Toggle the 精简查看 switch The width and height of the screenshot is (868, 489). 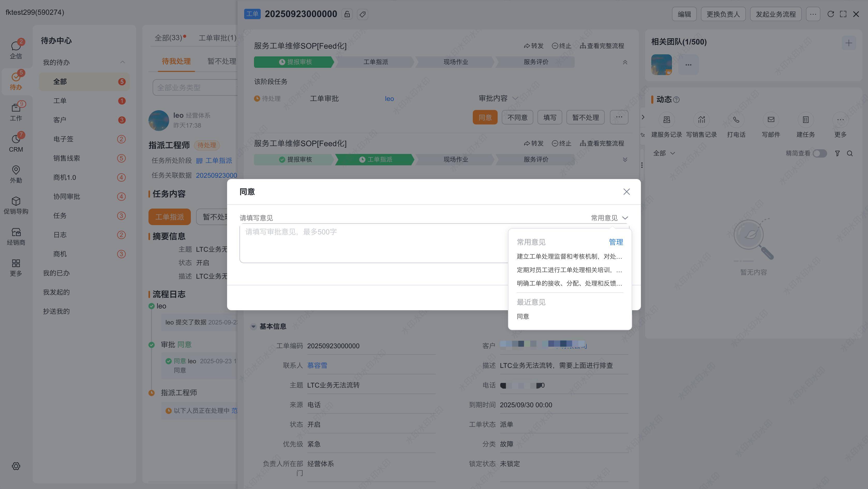819,154
